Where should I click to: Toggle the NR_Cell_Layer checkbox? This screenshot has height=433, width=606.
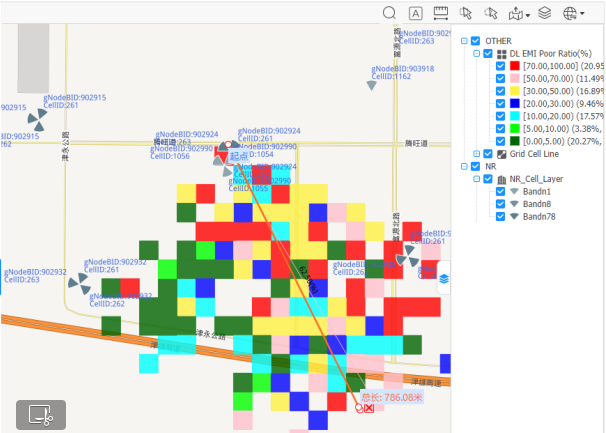(x=488, y=179)
